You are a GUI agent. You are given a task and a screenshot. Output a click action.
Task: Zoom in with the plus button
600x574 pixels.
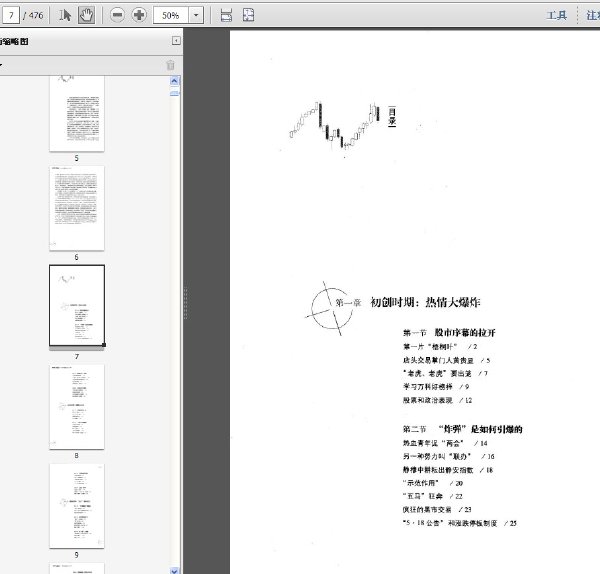[139, 15]
